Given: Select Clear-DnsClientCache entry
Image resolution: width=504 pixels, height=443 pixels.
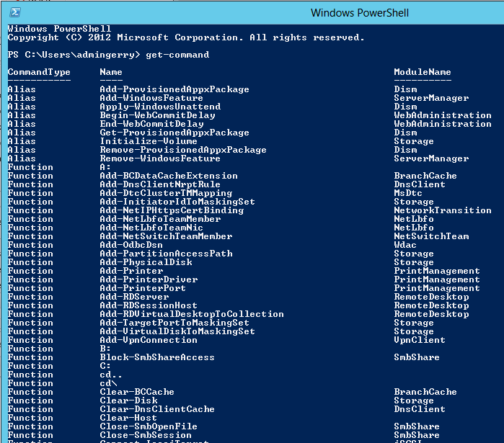Looking at the screenshot, I should pyautogui.click(x=157, y=410).
